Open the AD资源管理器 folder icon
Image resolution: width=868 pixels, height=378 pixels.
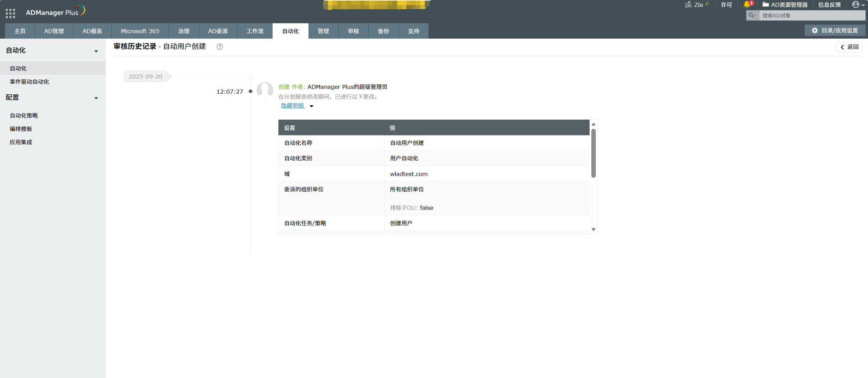[x=766, y=5]
